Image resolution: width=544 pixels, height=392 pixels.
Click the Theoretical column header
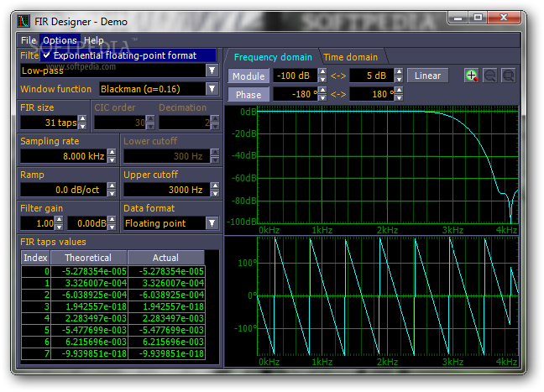[88, 258]
